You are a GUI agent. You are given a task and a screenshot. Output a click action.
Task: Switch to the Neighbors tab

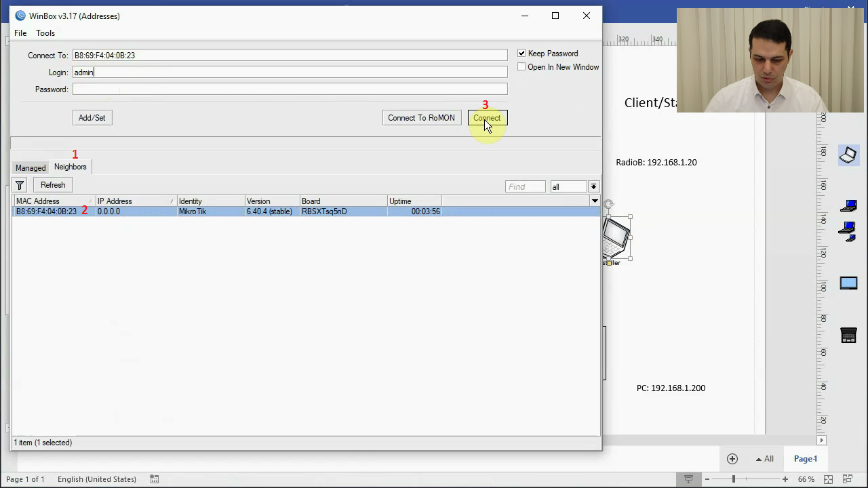(x=71, y=167)
